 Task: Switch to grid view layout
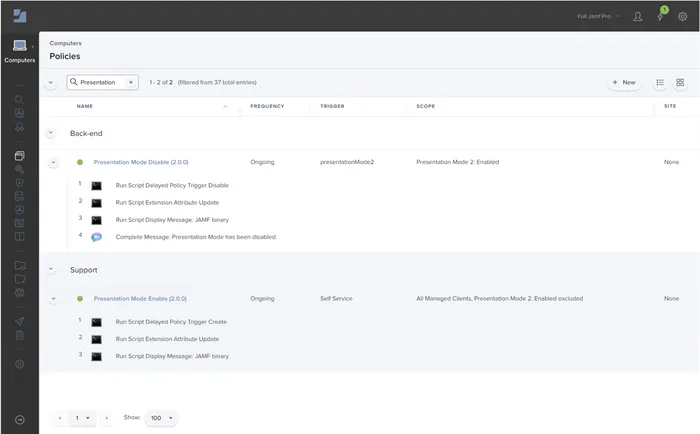click(x=680, y=82)
